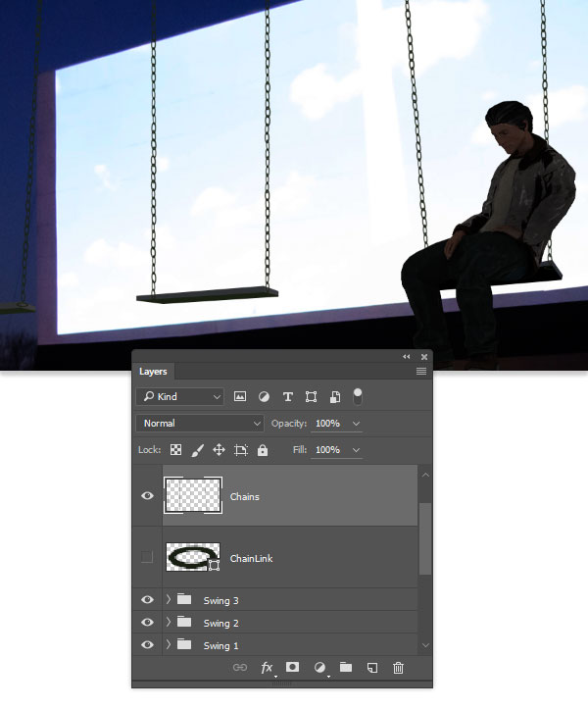This screenshot has width=588, height=709.
Task: Select the Swing 1 group name
Action: click(x=221, y=645)
